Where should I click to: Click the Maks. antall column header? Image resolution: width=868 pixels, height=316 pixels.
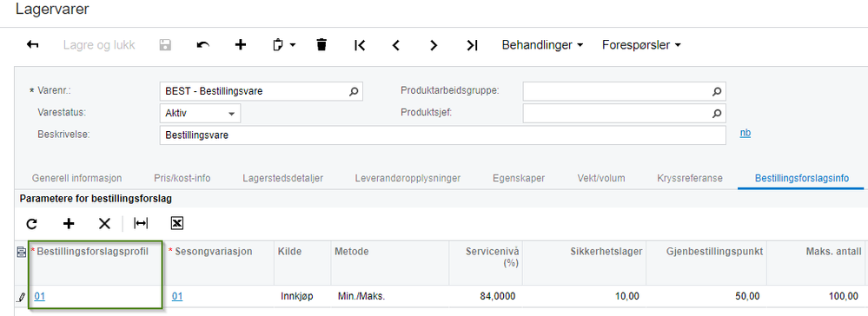pyautogui.click(x=817, y=263)
